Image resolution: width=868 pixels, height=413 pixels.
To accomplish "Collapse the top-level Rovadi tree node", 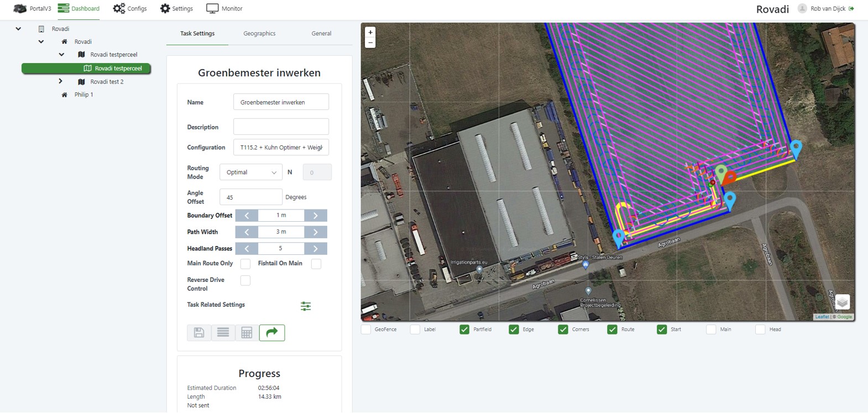I will pyautogui.click(x=18, y=29).
